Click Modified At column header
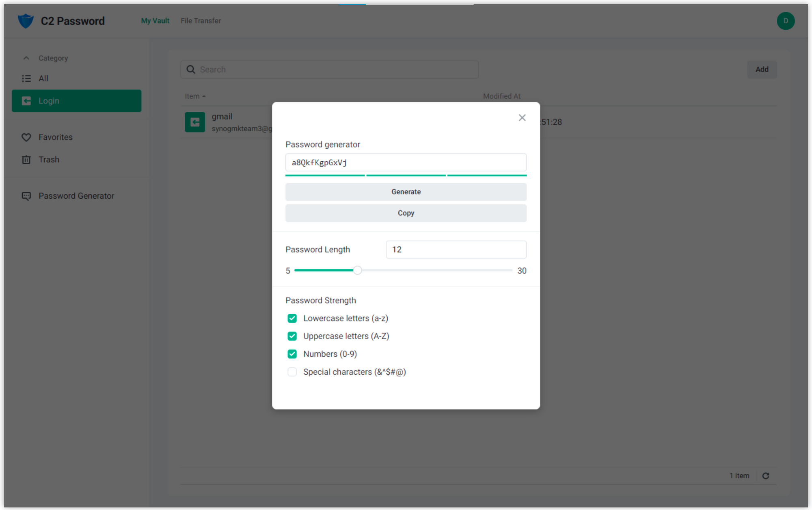 (x=501, y=96)
